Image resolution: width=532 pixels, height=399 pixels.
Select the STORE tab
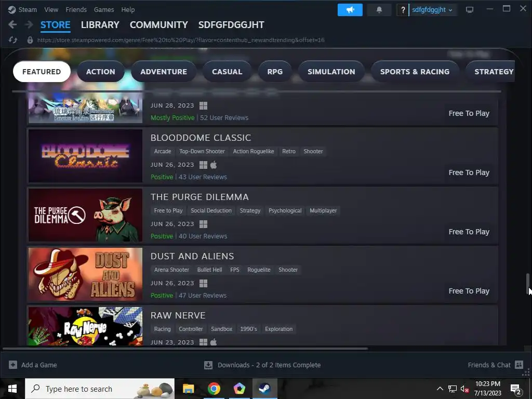tap(55, 25)
